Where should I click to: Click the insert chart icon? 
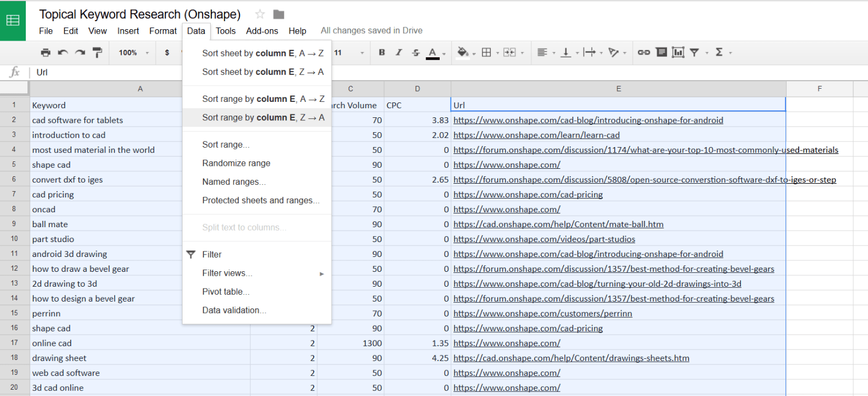coord(678,53)
